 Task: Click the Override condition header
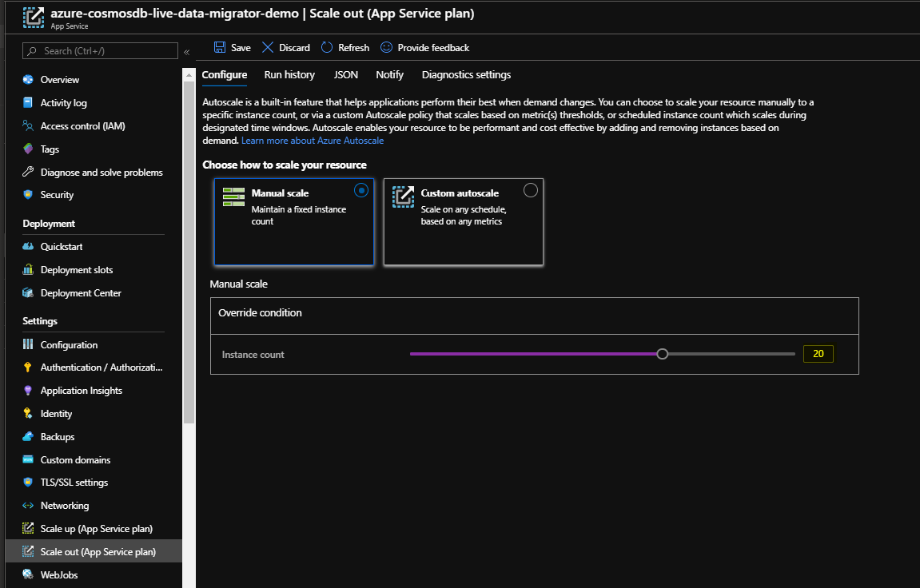pos(260,313)
